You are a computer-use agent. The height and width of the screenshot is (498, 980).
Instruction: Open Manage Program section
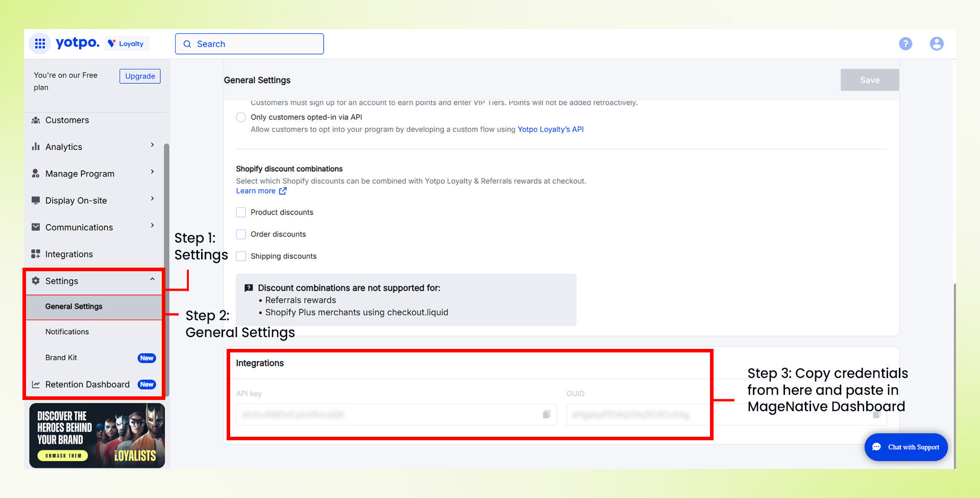pyautogui.click(x=80, y=173)
